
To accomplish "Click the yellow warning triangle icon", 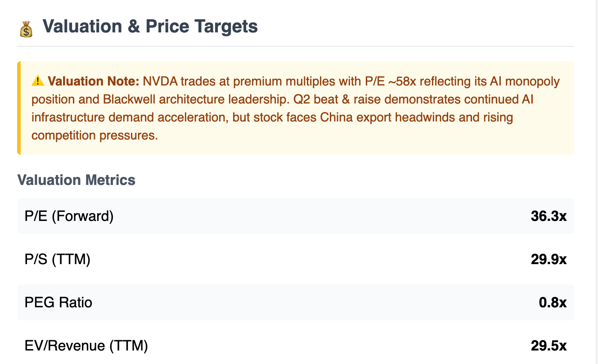I will click(x=38, y=81).
